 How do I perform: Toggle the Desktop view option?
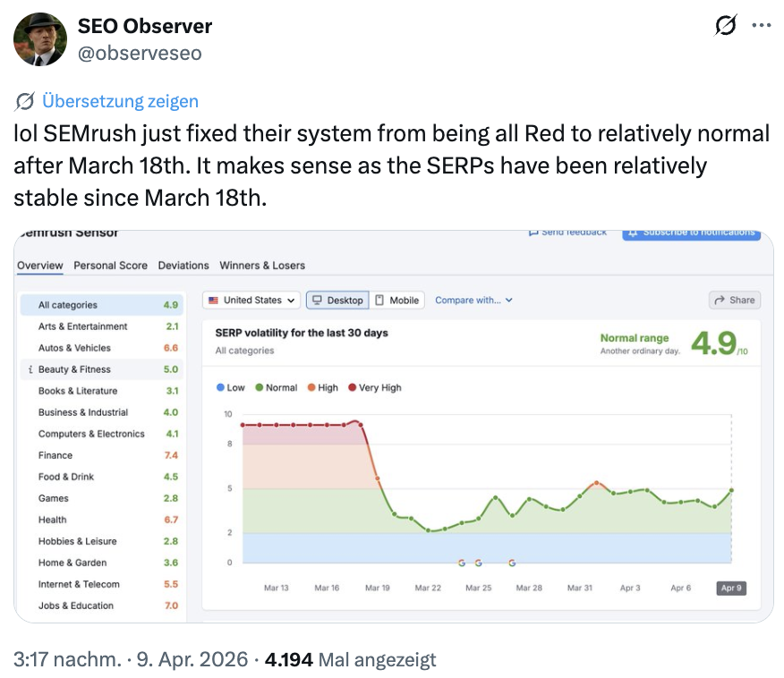pyautogui.click(x=337, y=301)
